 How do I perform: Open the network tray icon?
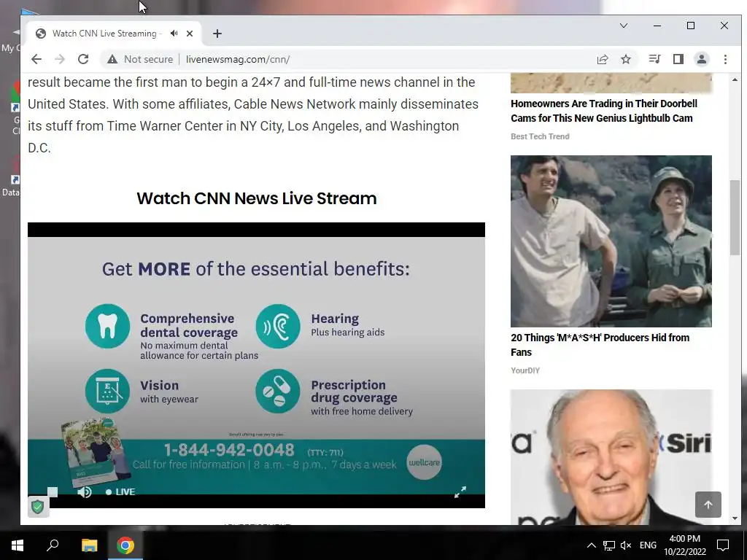tap(609, 545)
